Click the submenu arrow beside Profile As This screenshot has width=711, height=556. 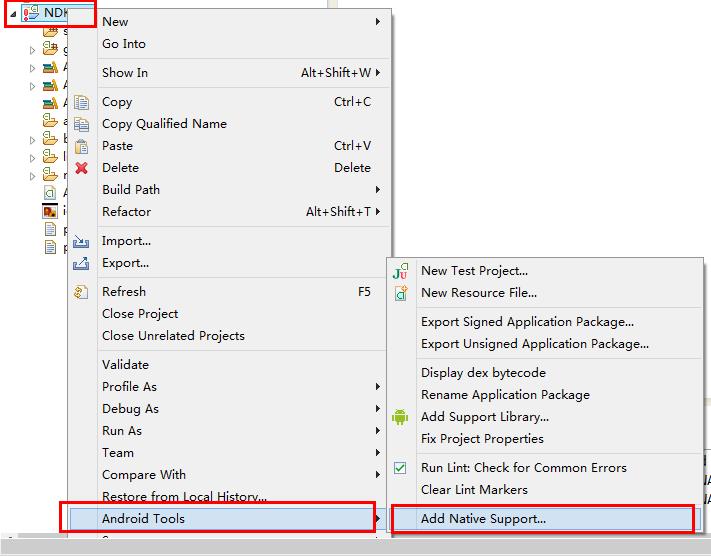(x=378, y=387)
